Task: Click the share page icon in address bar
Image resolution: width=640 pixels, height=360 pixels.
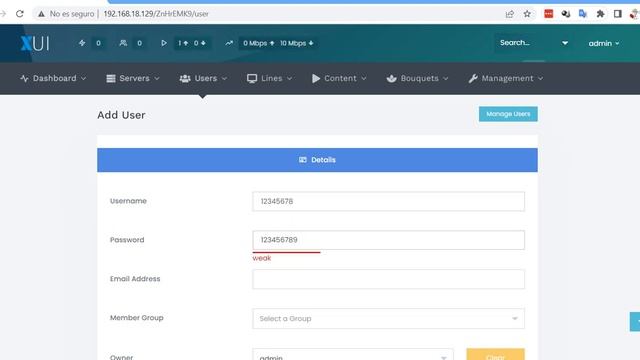Action: tap(509, 14)
